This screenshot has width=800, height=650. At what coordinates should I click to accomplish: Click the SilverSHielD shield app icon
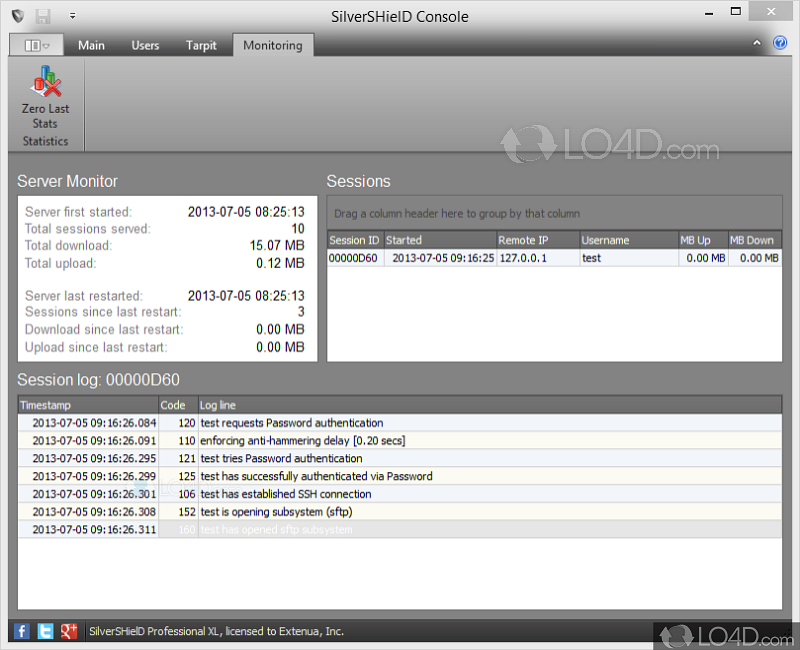18,16
